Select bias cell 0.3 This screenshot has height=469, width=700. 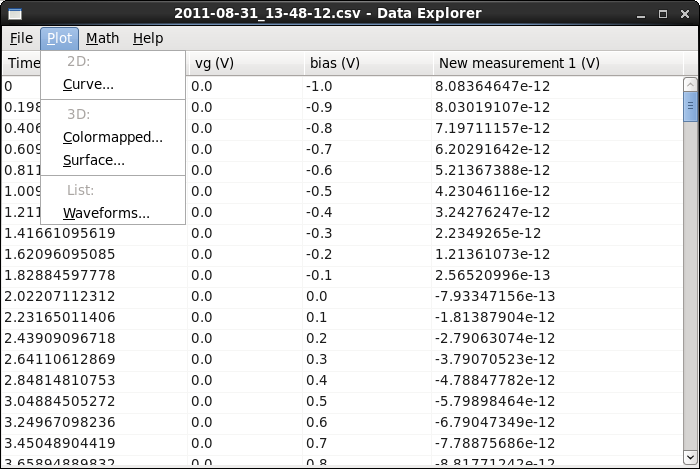(367, 359)
